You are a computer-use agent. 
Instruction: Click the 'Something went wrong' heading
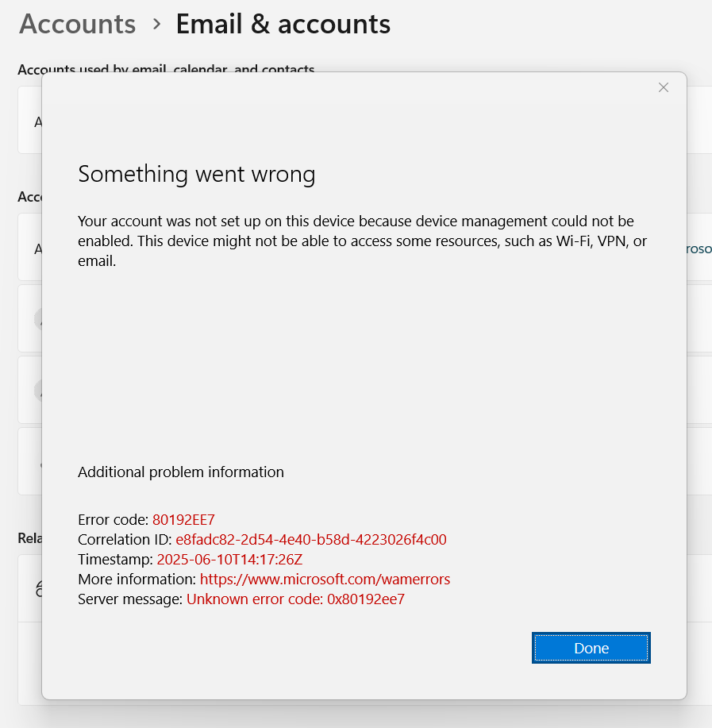point(197,174)
